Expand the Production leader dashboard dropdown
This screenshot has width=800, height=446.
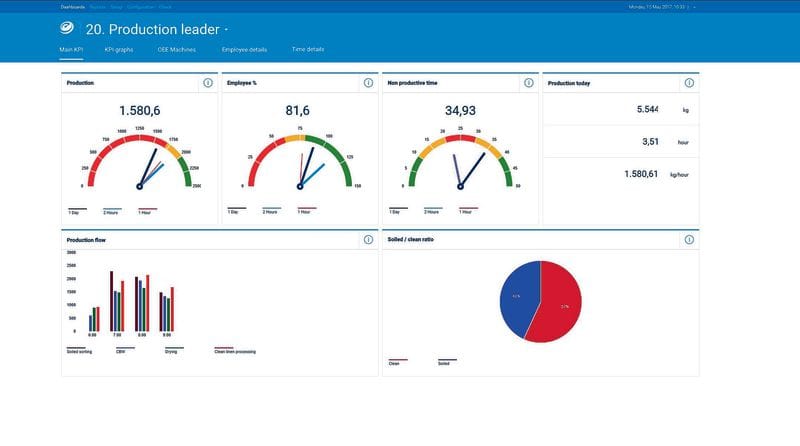pyautogui.click(x=226, y=30)
